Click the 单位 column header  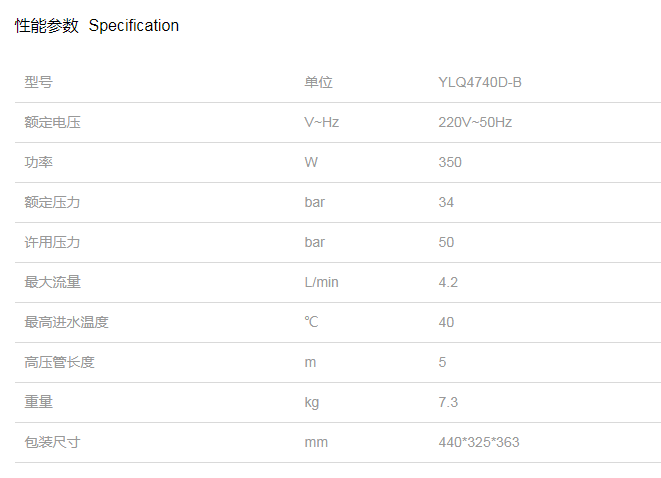318,82
